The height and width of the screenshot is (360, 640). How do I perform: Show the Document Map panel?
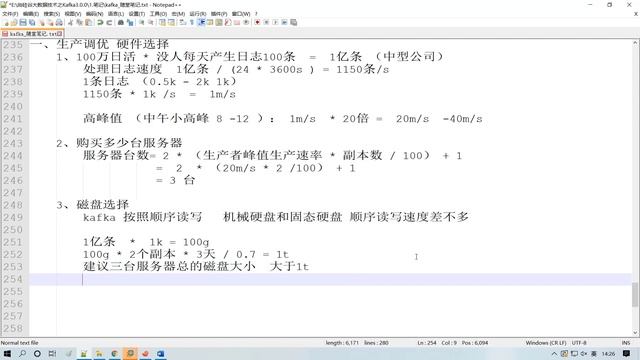point(219,22)
